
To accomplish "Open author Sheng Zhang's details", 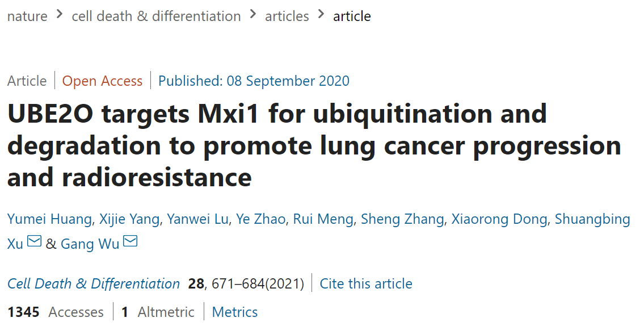I will 402,219.
